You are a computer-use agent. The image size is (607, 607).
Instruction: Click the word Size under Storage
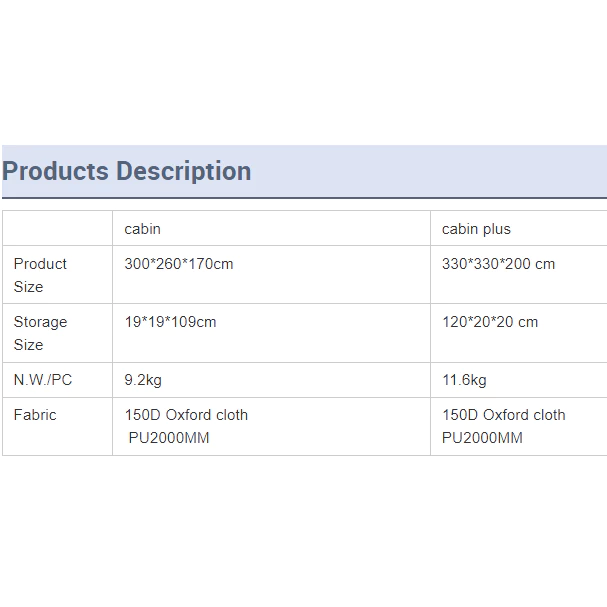click(28, 345)
